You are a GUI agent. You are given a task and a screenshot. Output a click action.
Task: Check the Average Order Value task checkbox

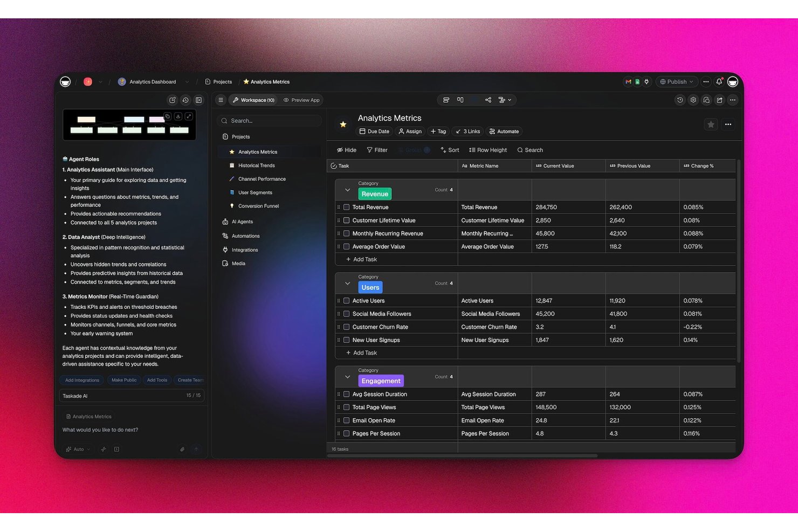tap(347, 246)
